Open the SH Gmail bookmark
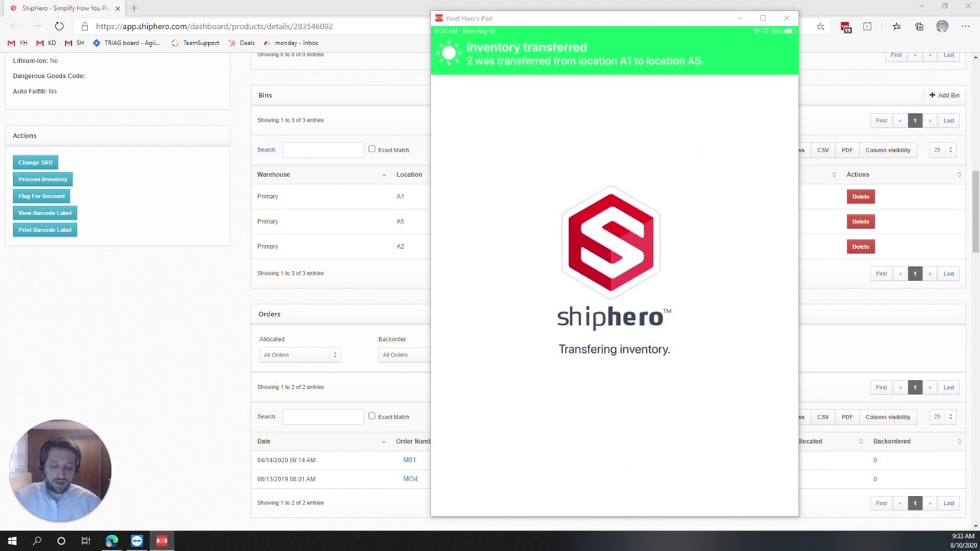Image resolution: width=980 pixels, height=551 pixels. click(x=74, y=43)
